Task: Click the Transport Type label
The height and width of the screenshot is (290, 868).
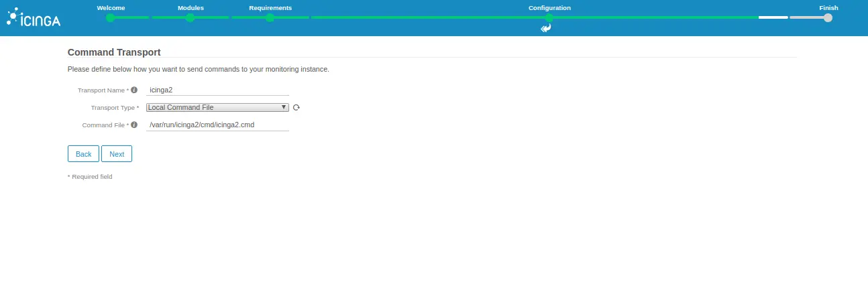Action: pyautogui.click(x=115, y=107)
